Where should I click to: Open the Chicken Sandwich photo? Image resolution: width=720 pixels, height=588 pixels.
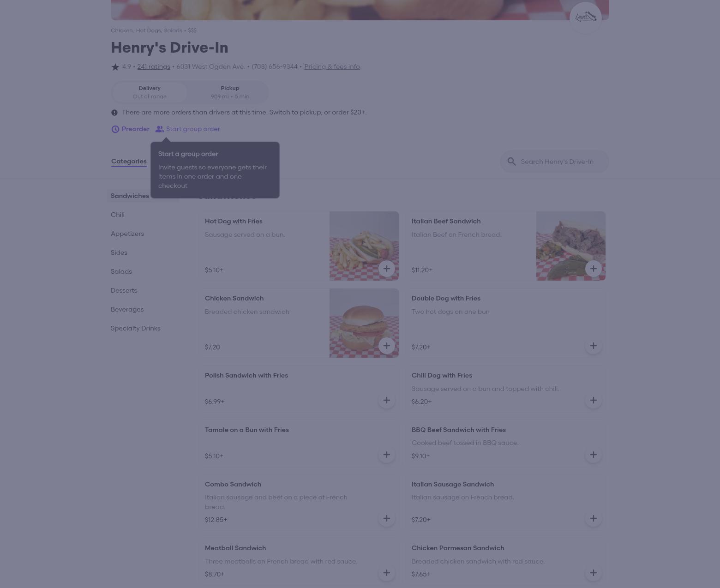tap(364, 323)
